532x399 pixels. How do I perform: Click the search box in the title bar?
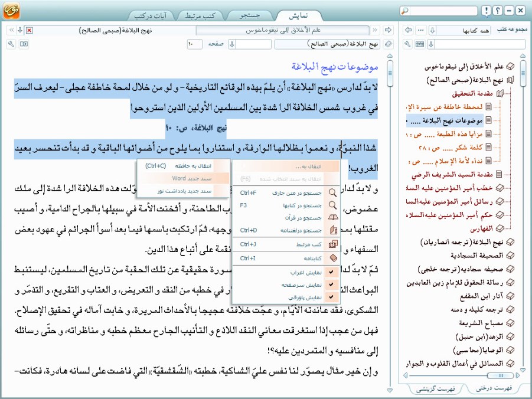444,11
